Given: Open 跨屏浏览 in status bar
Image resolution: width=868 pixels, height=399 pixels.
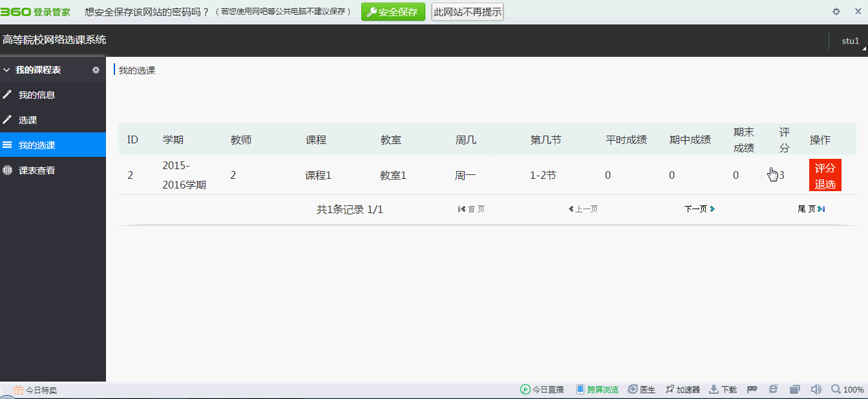Looking at the screenshot, I should point(597,389).
